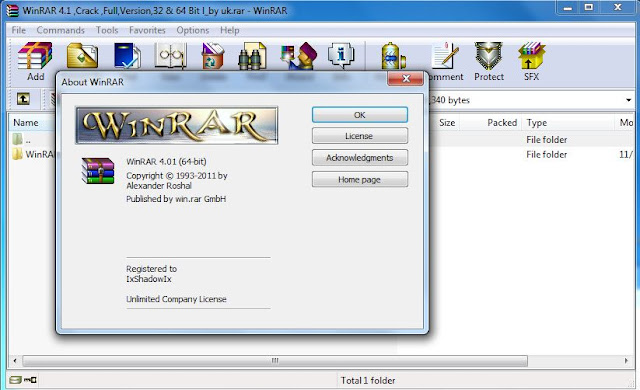
Task: Click the Extract To toolbar icon
Action: [82, 55]
